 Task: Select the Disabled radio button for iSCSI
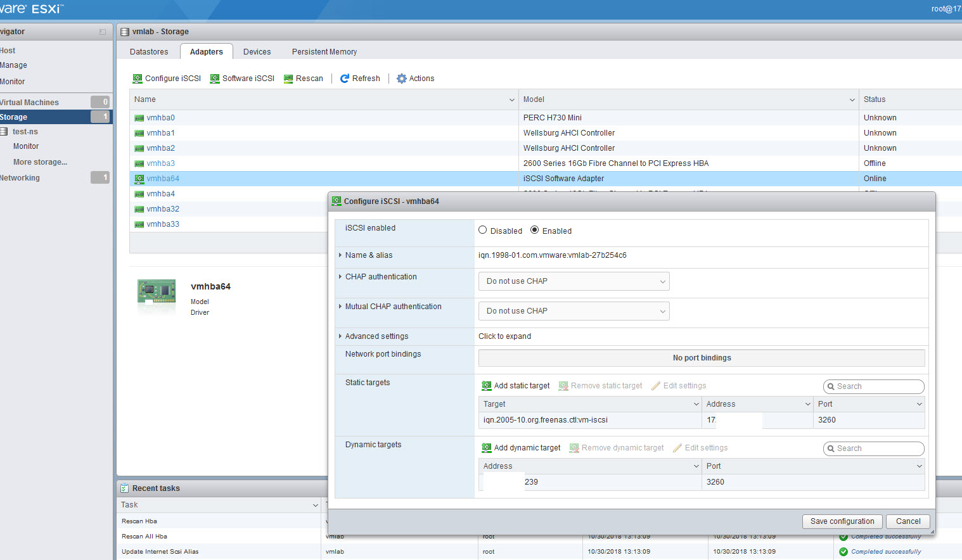[x=483, y=231]
